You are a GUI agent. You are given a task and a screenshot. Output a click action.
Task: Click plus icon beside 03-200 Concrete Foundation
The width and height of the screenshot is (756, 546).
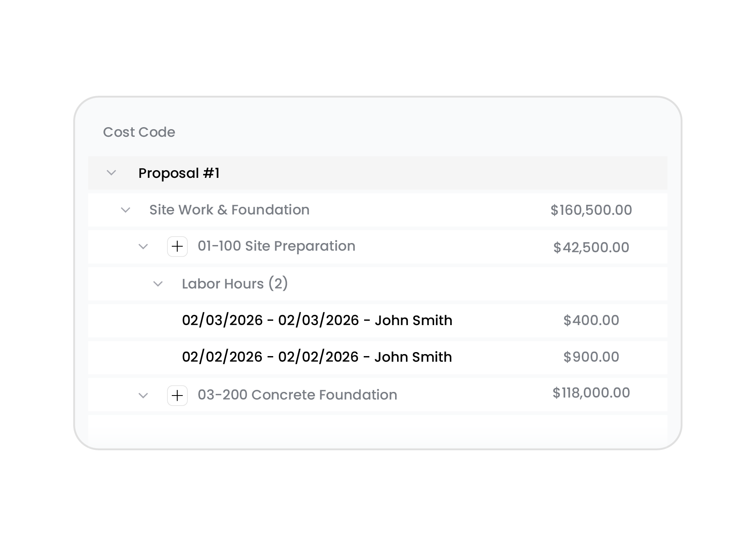[177, 396]
